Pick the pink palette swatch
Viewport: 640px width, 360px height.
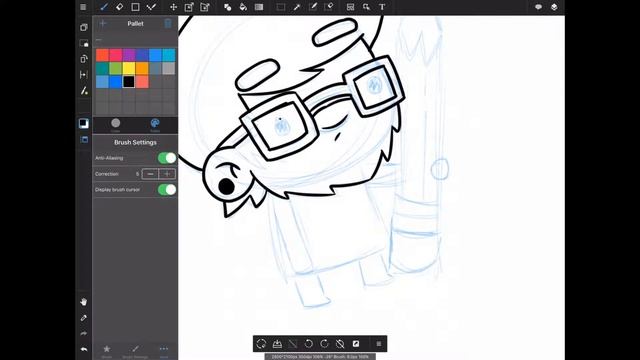click(116, 55)
